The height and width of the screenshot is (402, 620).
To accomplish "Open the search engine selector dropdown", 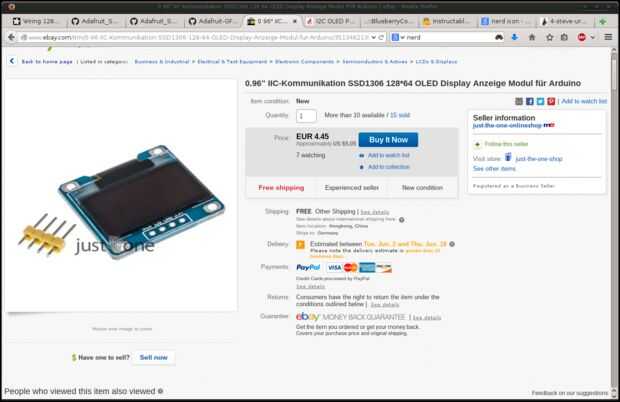I will [397, 37].
